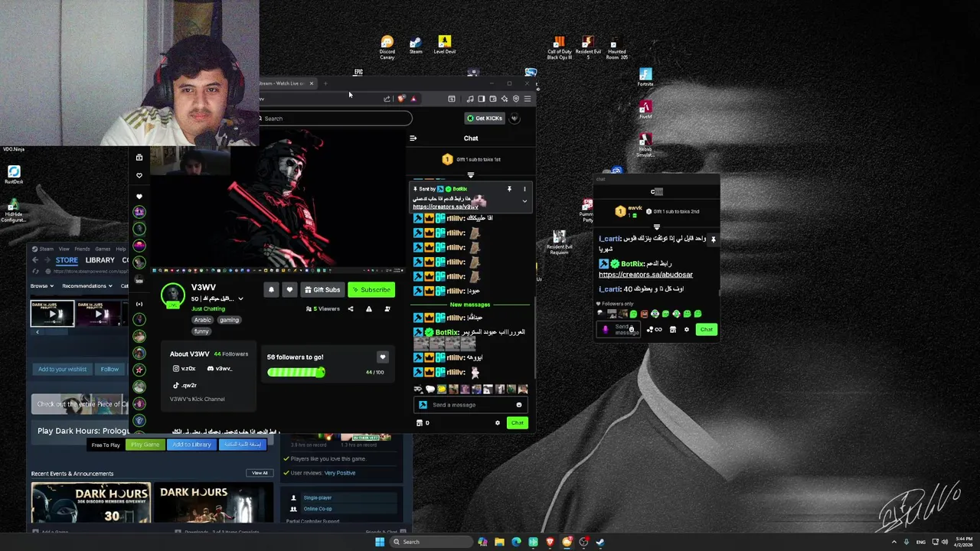
Task: Open new browser tab plus button
Action: [325, 83]
